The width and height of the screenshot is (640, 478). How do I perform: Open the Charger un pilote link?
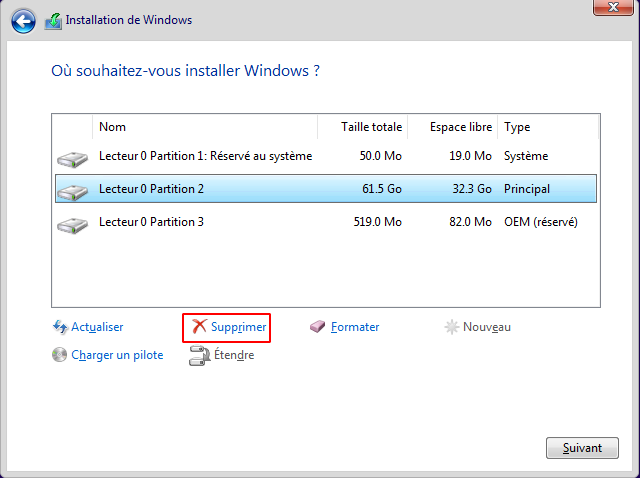(x=117, y=355)
